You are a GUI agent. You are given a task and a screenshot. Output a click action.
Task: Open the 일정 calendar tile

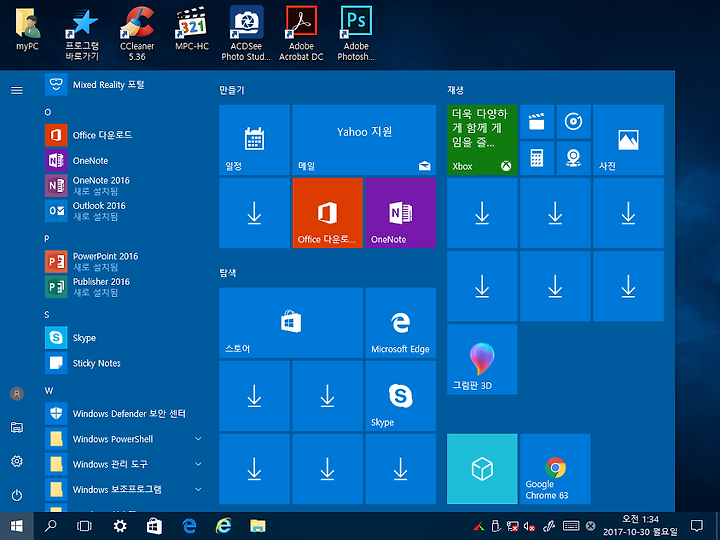point(254,140)
